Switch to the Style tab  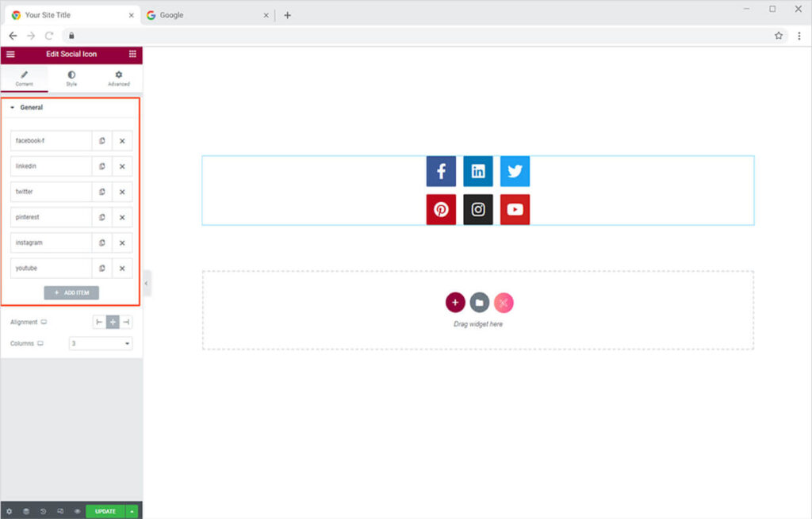click(x=71, y=78)
